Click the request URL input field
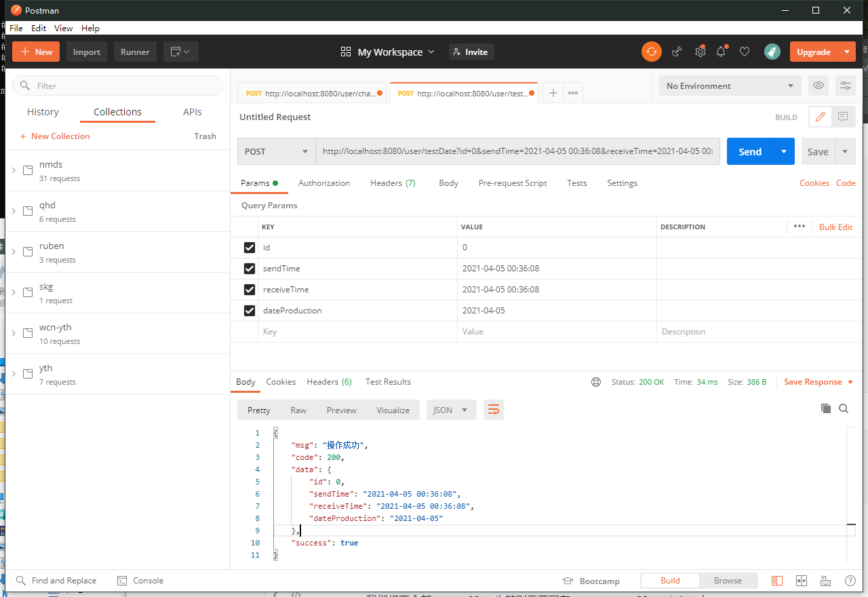This screenshot has height=597, width=868. [518, 151]
